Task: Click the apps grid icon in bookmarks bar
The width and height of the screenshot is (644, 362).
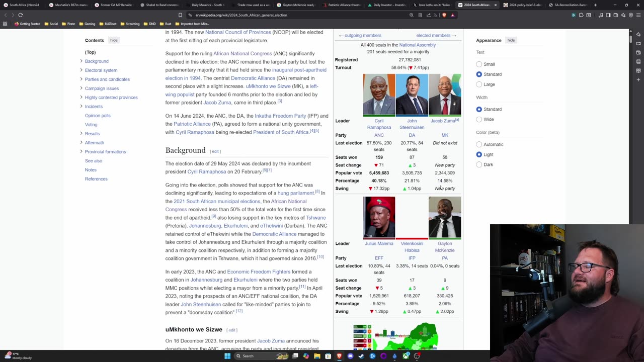Action: coord(5,24)
